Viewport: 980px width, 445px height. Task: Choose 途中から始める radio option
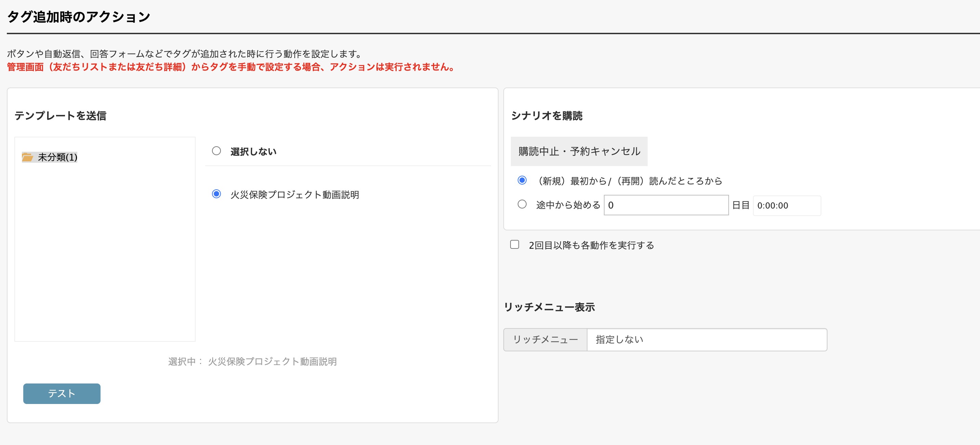pos(522,204)
